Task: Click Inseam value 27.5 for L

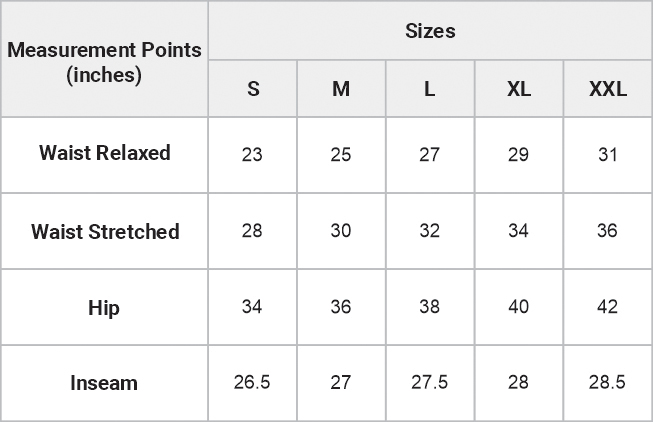Action: (x=429, y=383)
